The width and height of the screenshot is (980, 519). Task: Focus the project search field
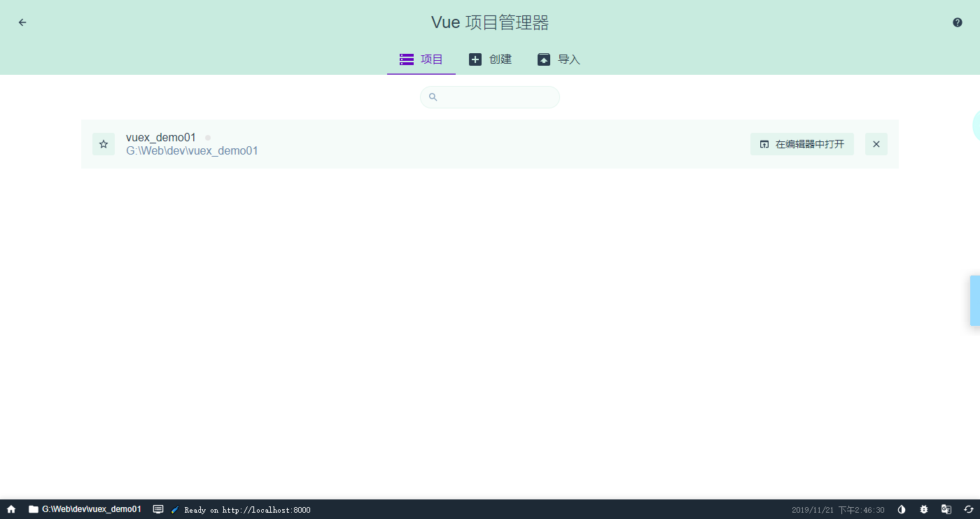pos(490,97)
